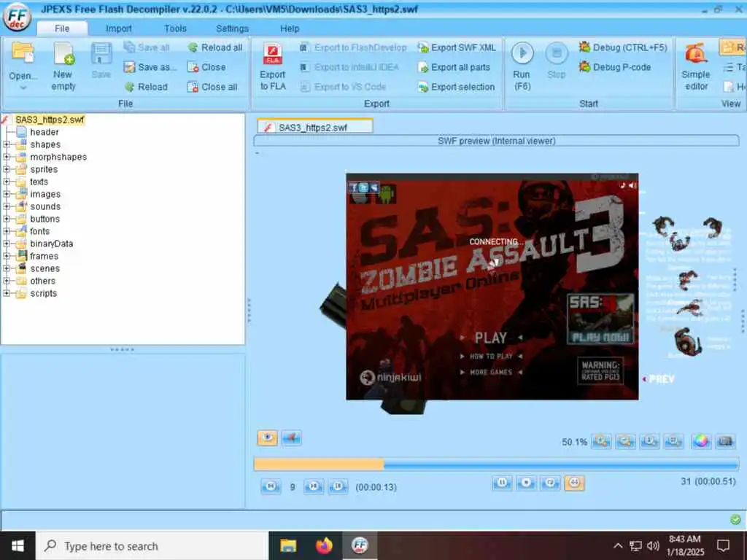Run the SWF with the Run (F6) button
Screen dimensions: 747x560
point(522,66)
